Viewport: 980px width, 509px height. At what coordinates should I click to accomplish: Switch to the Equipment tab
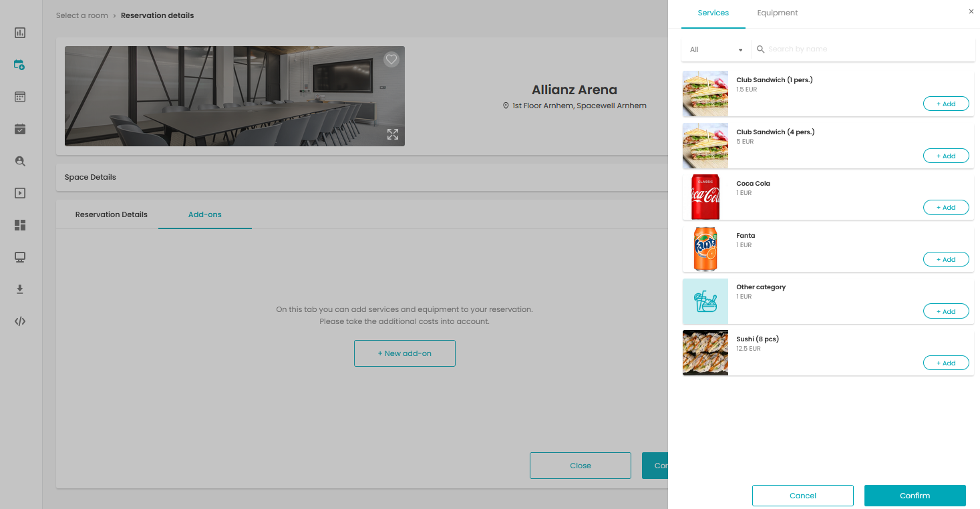778,13
